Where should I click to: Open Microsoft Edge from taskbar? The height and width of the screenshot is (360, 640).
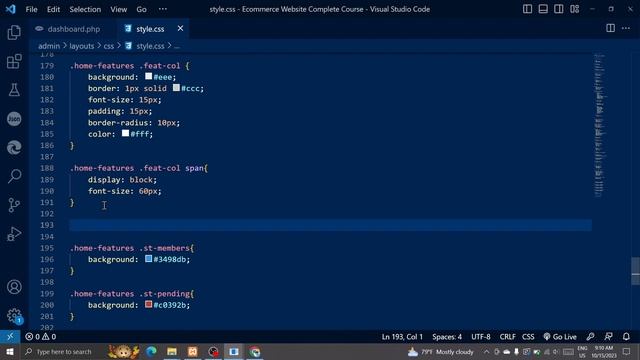pos(151,351)
